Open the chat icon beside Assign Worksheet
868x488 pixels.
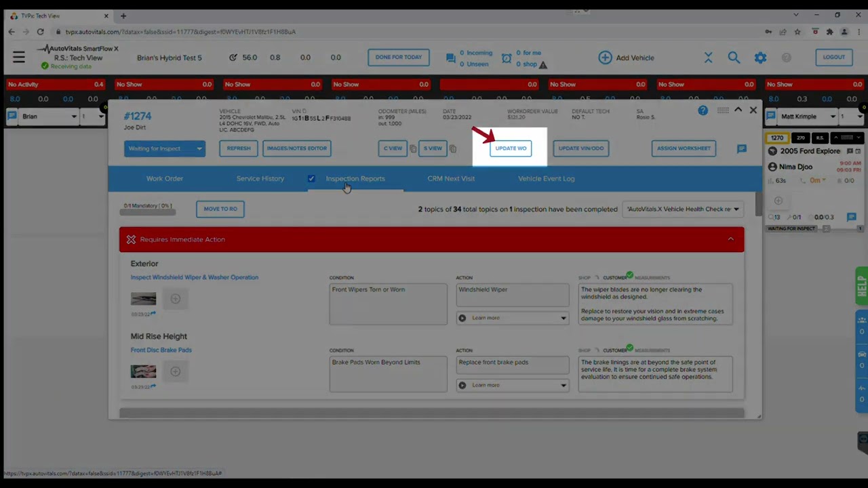pyautogui.click(x=742, y=148)
